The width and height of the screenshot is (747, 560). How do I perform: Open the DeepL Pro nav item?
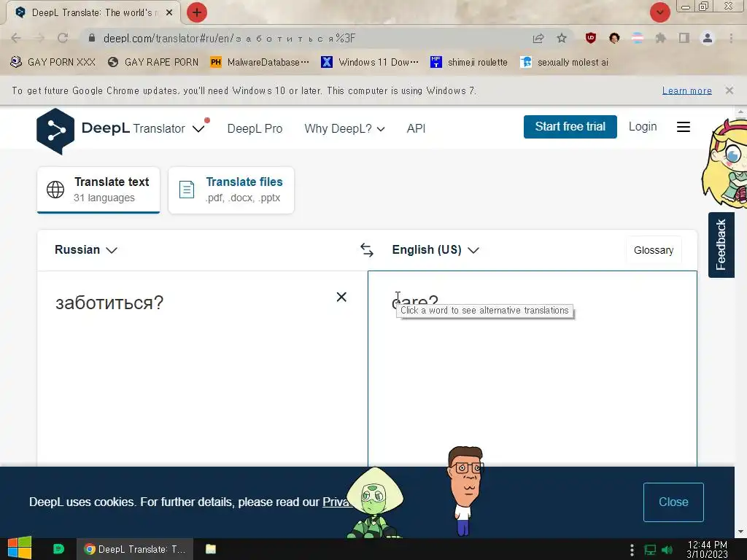[255, 128]
